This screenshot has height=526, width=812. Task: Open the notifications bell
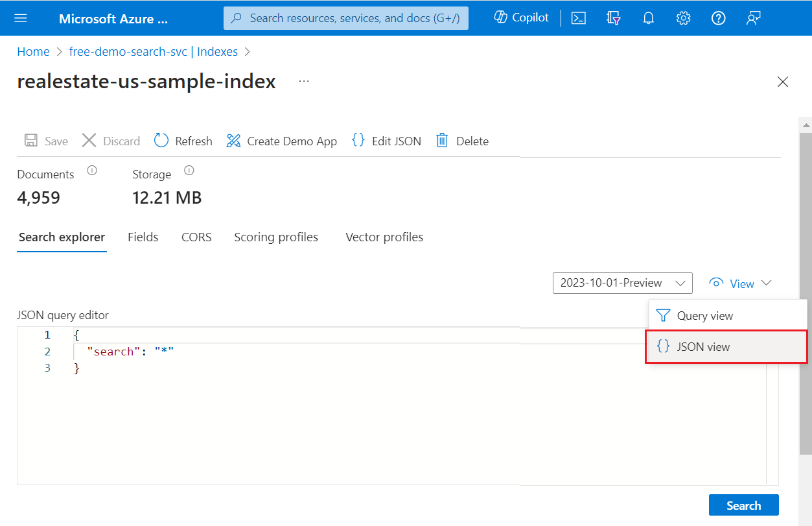[x=648, y=18]
